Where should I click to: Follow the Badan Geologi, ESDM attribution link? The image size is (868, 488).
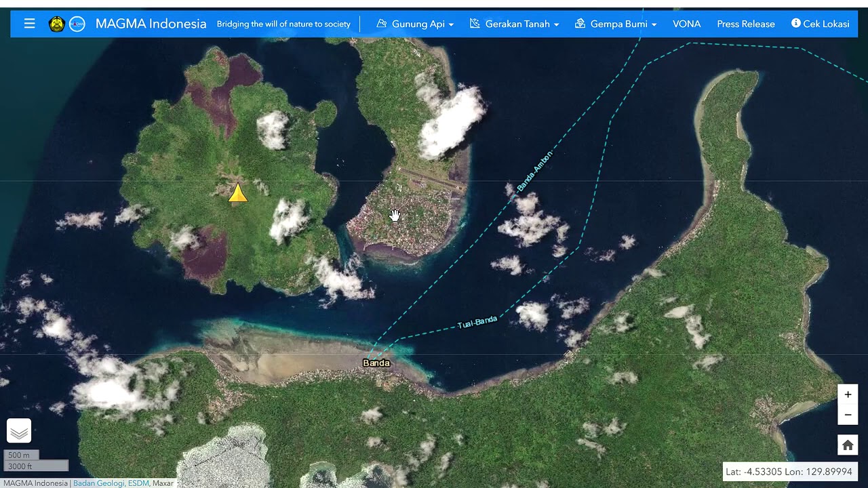pyautogui.click(x=111, y=483)
